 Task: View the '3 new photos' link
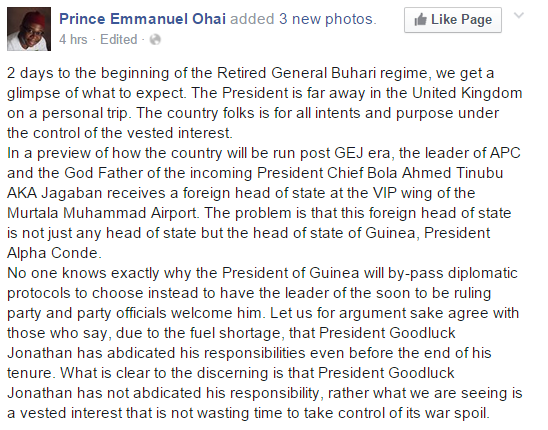pos(326,19)
